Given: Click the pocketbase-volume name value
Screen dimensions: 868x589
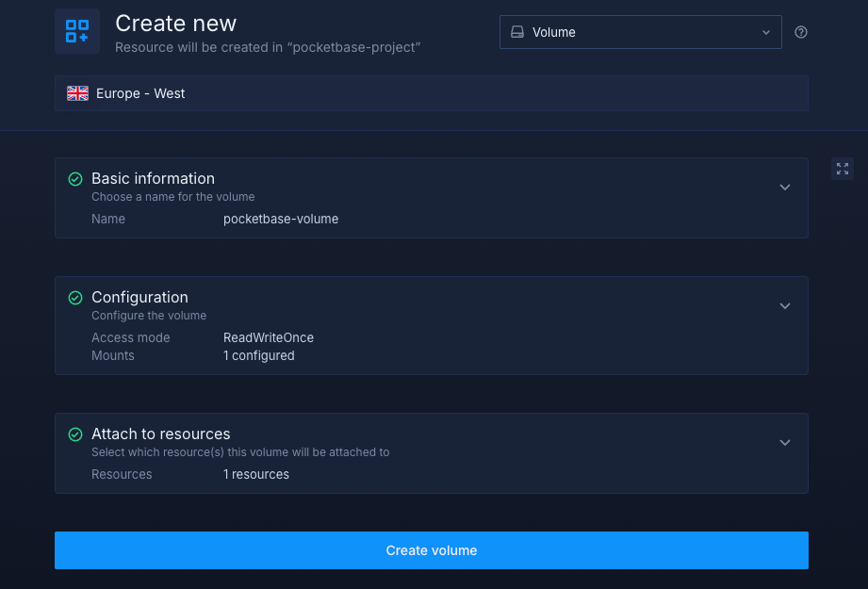Looking at the screenshot, I should (280, 219).
